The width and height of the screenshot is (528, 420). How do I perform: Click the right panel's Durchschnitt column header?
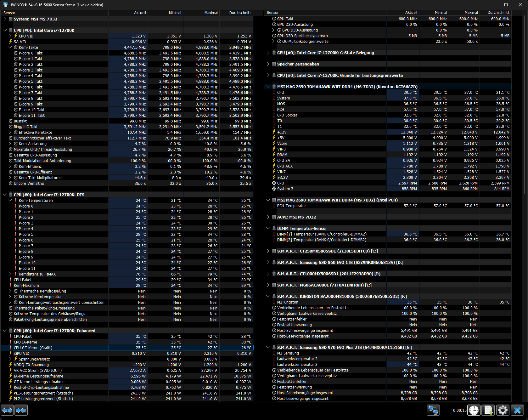(495, 13)
